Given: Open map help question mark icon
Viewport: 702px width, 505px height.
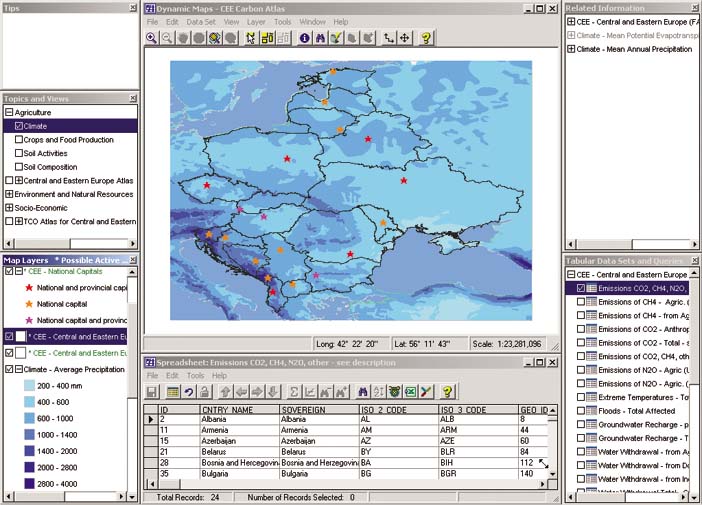Looking at the screenshot, I should pos(426,38).
